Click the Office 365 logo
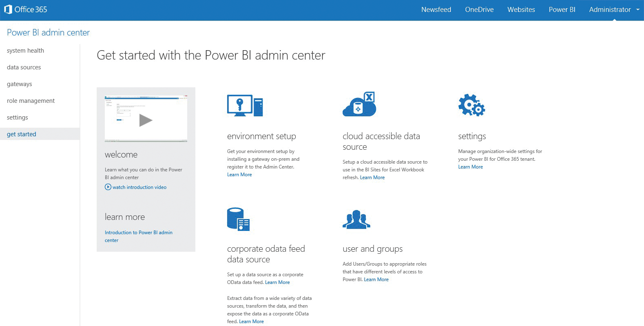 [x=26, y=9]
